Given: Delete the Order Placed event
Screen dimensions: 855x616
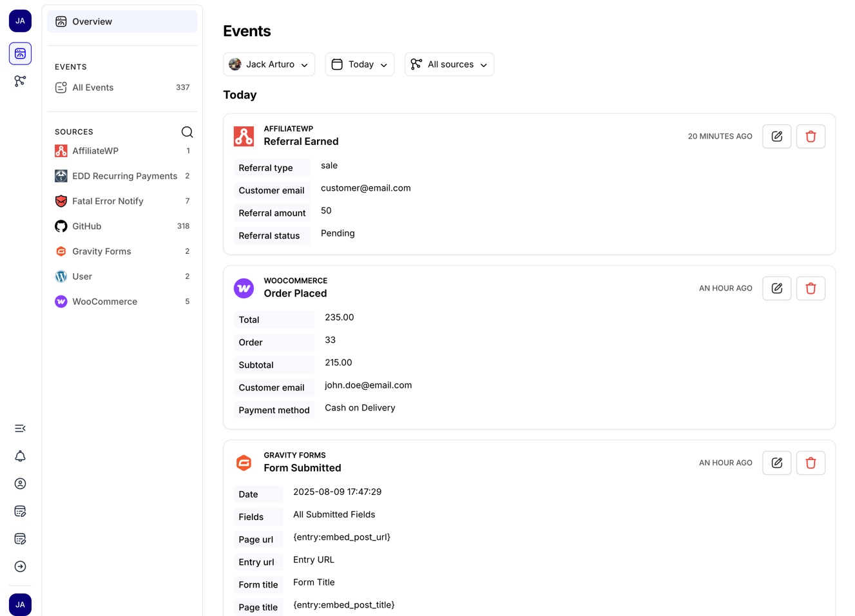Looking at the screenshot, I should pyautogui.click(x=811, y=288).
